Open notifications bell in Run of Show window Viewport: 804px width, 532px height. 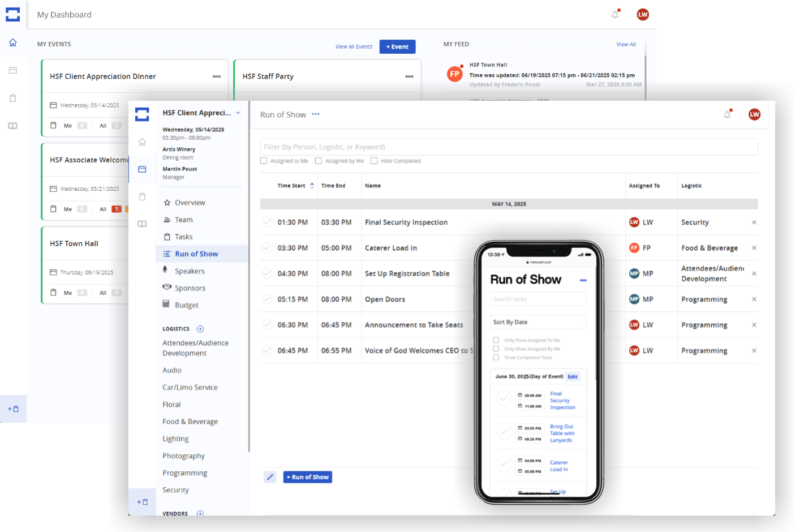coord(727,114)
